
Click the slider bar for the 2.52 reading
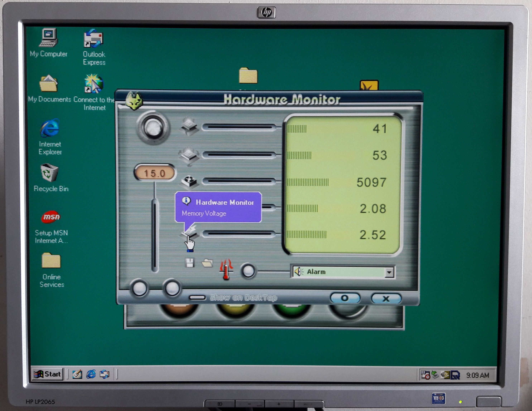click(x=239, y=234)
